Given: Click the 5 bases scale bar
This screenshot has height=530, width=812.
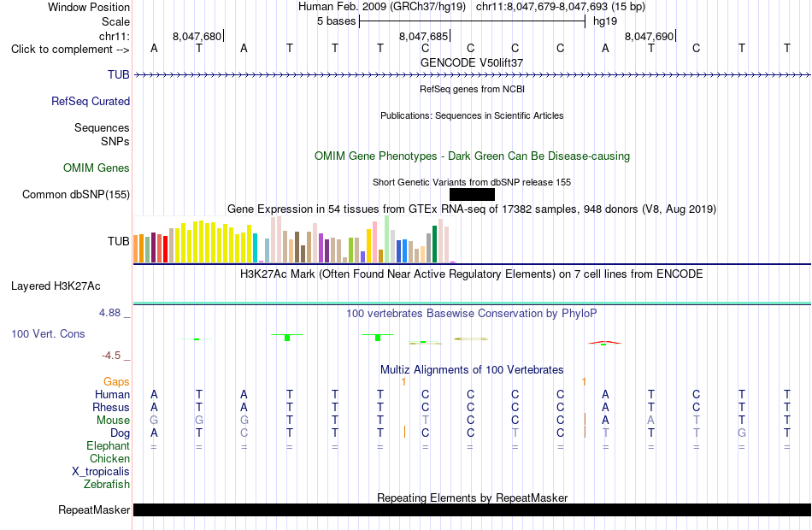Looking at the screenshot, I should pos(472,21).
